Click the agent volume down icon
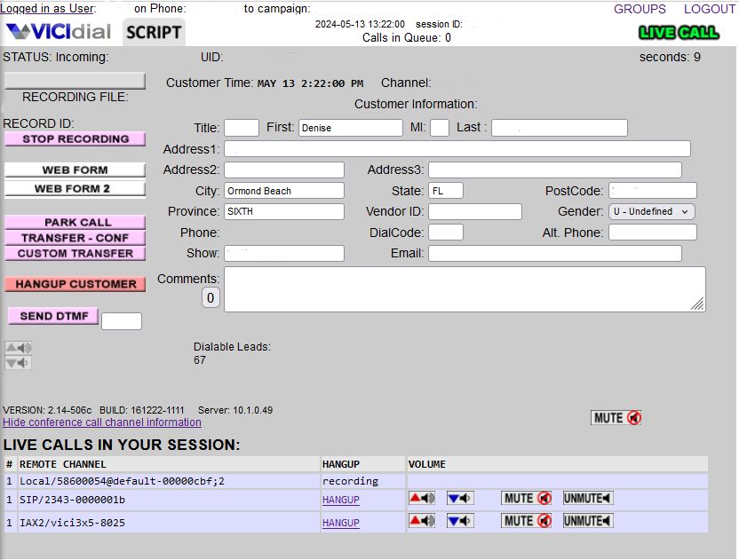739x560 pixels. (x=19, y=362)
